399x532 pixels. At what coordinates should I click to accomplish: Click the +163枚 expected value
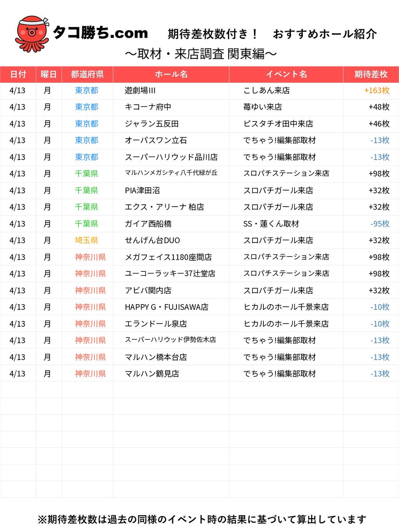coord(377,90)
